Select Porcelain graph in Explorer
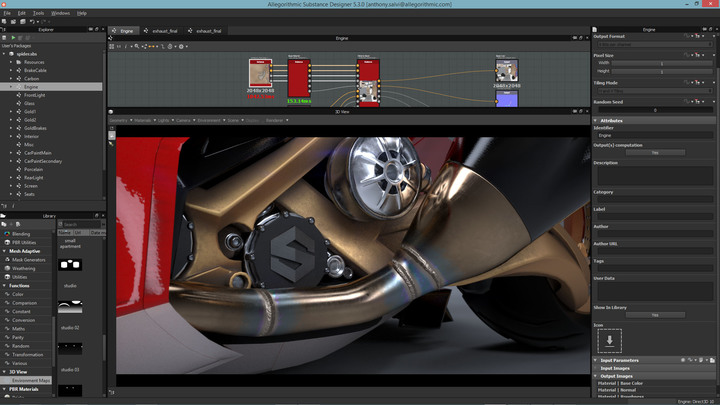Screen dimensions: 720x405 33,169
